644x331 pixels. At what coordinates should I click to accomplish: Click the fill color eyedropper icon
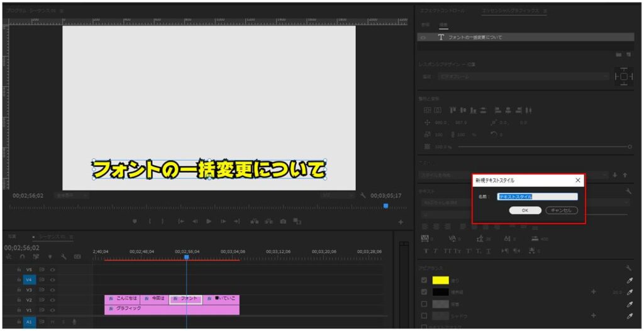coord(630,280)
